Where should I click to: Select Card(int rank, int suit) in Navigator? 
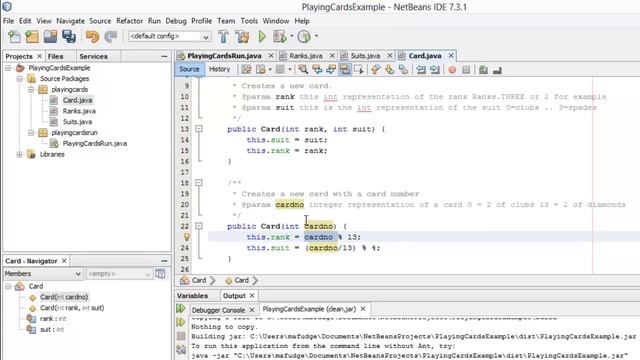(72, 308)
